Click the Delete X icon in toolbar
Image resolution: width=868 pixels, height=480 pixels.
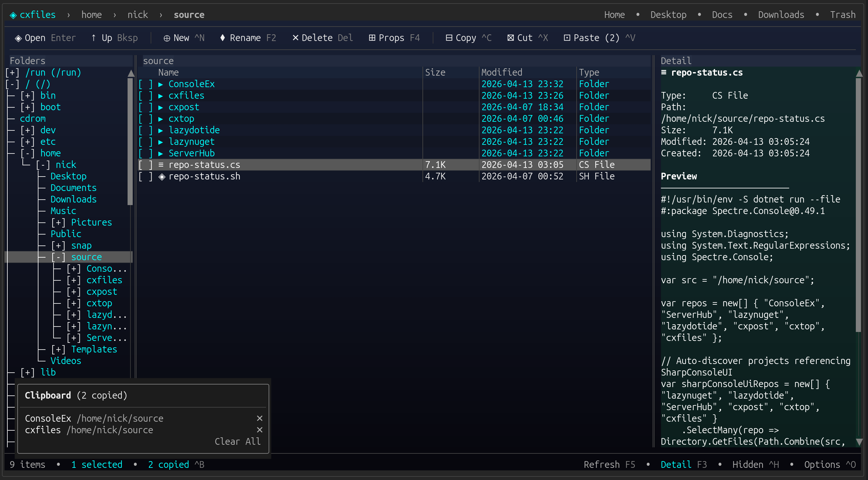coord(295,38)
